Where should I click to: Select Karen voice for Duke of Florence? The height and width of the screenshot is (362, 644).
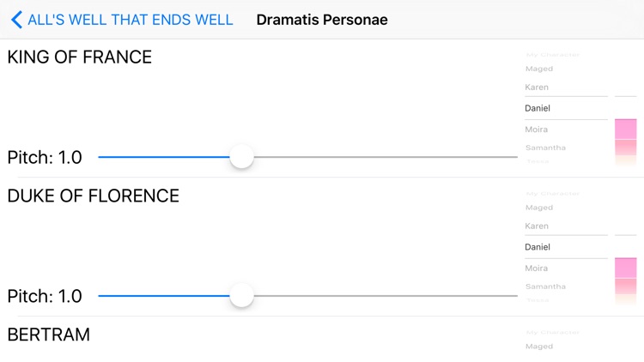click(538, 226)
